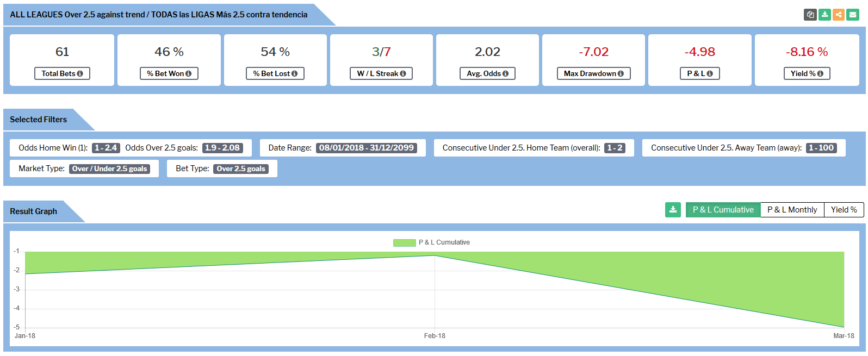This screenshot has height=356, width=868.
Task: Select the Mar-18 end data point
Action: 844,327
